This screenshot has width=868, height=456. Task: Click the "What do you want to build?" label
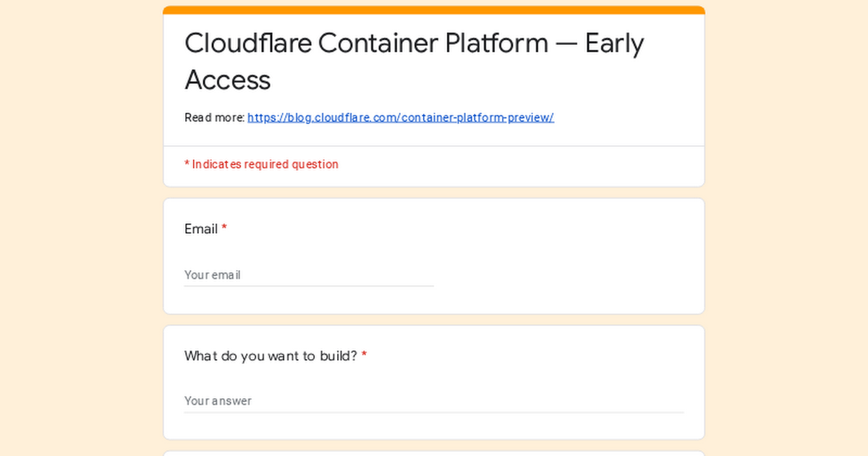[271, 355]
